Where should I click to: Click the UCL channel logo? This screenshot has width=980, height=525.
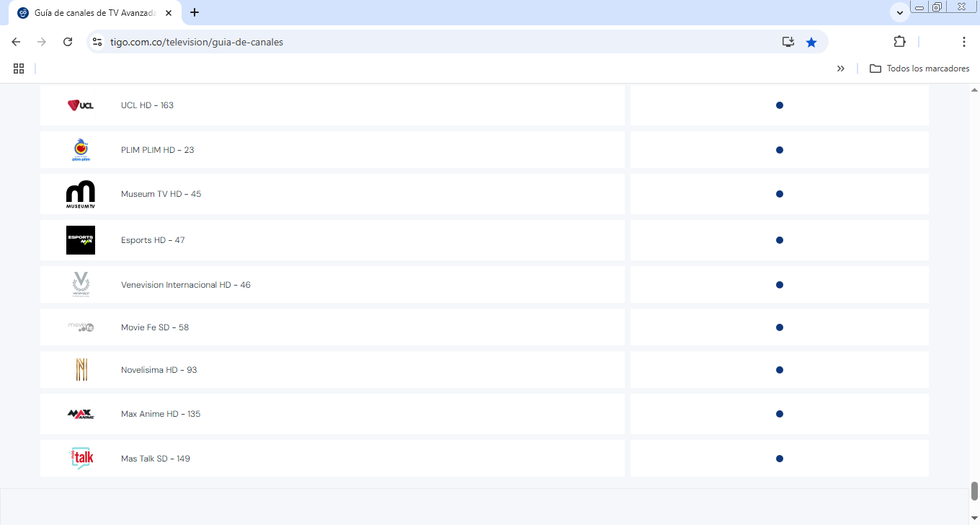click(x=81, y=105)
